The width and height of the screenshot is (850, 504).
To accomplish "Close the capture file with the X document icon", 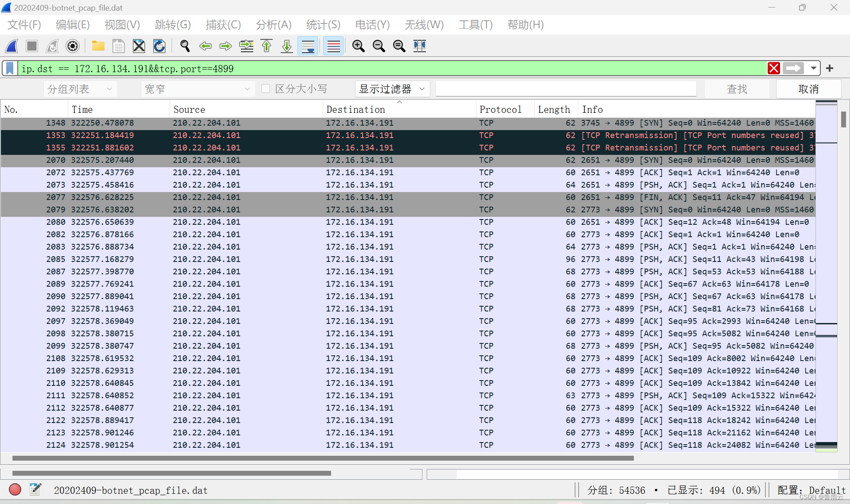I will (139, 46).
